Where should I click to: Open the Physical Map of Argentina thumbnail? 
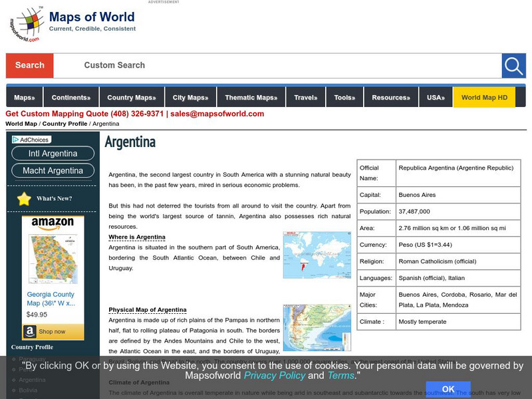click(318, 326)
